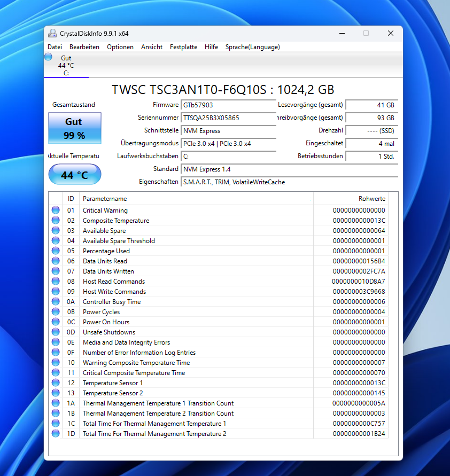
Task: Click status orb for Host Read Commands row
Action: (x=56, y=281)
